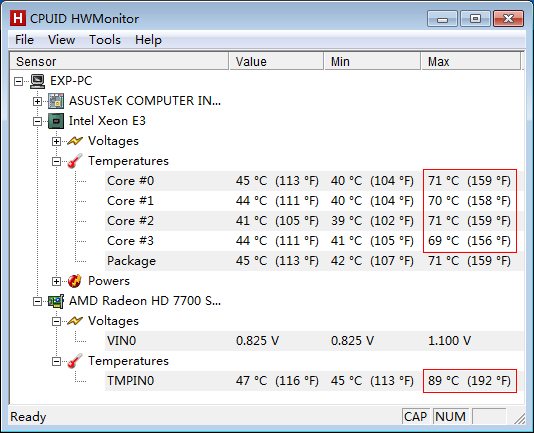Click the Max column header
This screenshot has width=534, height=433.
471,61
